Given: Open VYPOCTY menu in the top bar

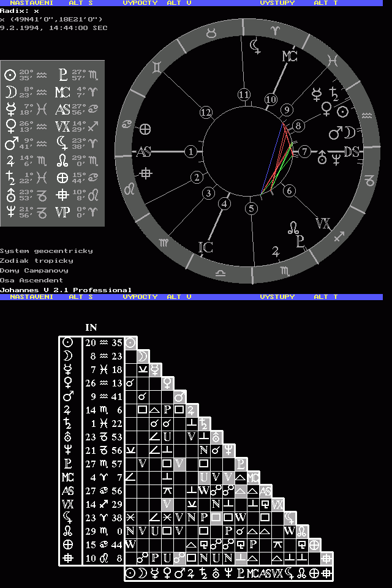Looking at the screenshot, I should tap(140, 3).
